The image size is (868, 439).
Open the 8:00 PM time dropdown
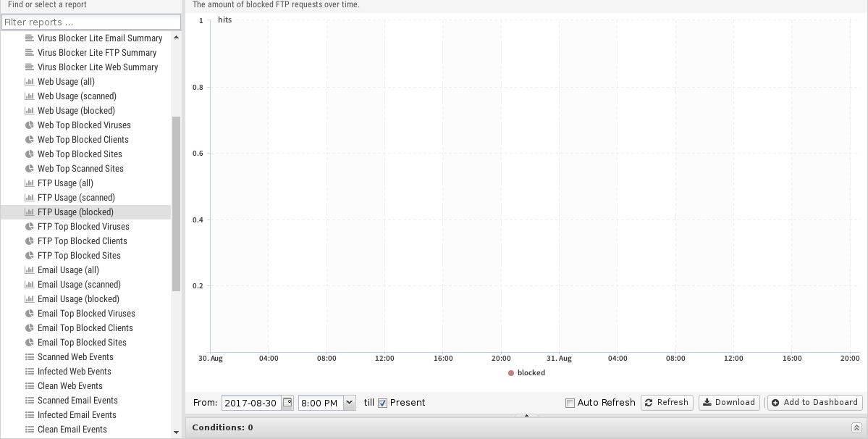pos(350,403)
